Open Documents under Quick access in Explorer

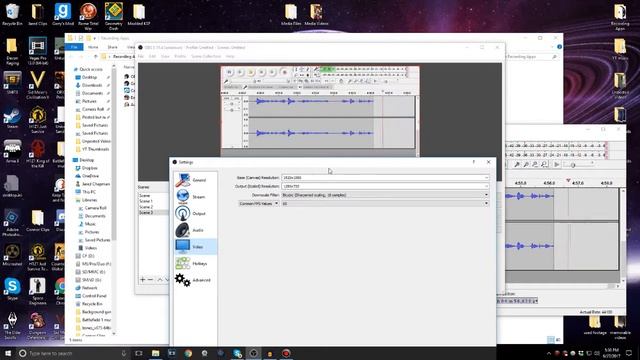(91, 93)
